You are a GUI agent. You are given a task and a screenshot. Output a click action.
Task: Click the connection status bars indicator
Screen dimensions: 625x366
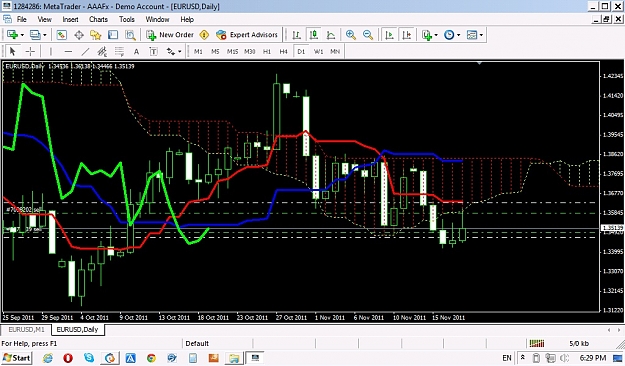(x=537, y=343)
